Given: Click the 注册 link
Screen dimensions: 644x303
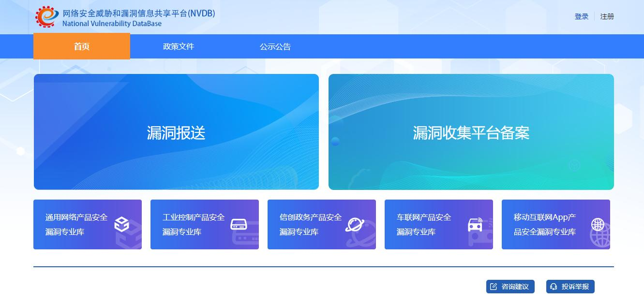Looking at the screenshot, I should pos(607,16).
